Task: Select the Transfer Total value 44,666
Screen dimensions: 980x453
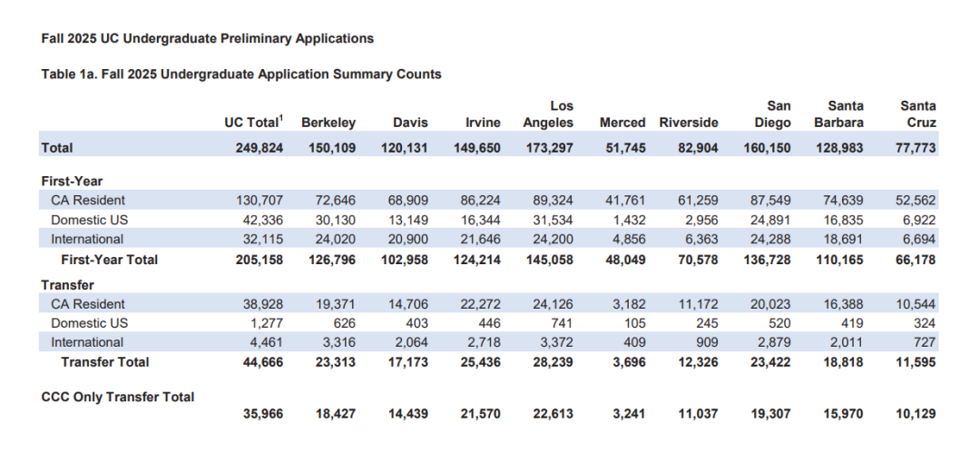Action: pyautogui.click(x=260, y=363)
